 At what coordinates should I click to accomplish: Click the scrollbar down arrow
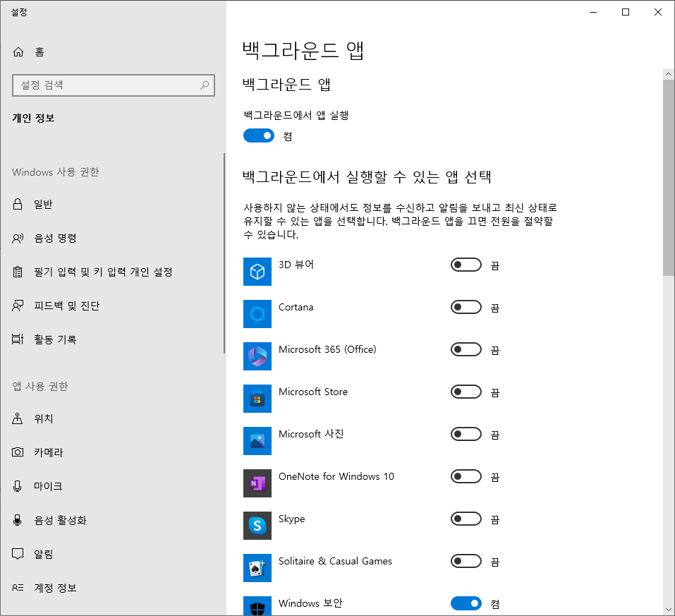[669, 610]
